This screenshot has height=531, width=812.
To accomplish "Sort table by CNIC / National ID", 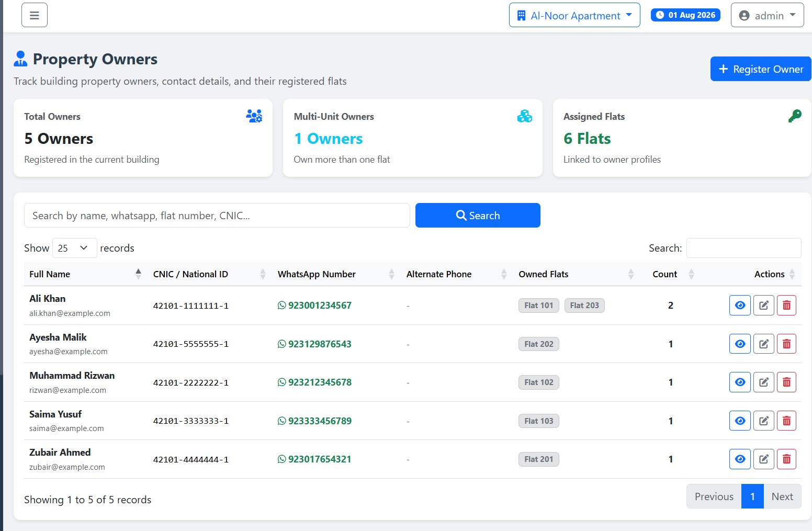I will pos(209,274).
